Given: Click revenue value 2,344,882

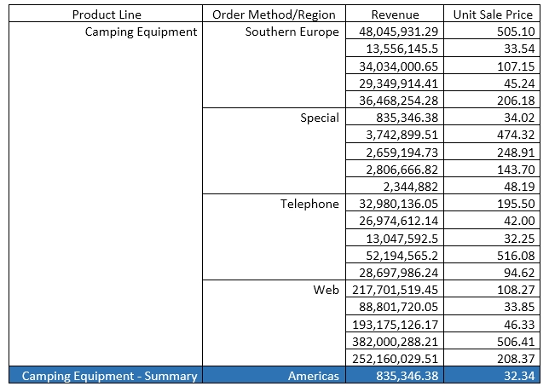Looking at the screenshot, I should [x=411, y=186].
